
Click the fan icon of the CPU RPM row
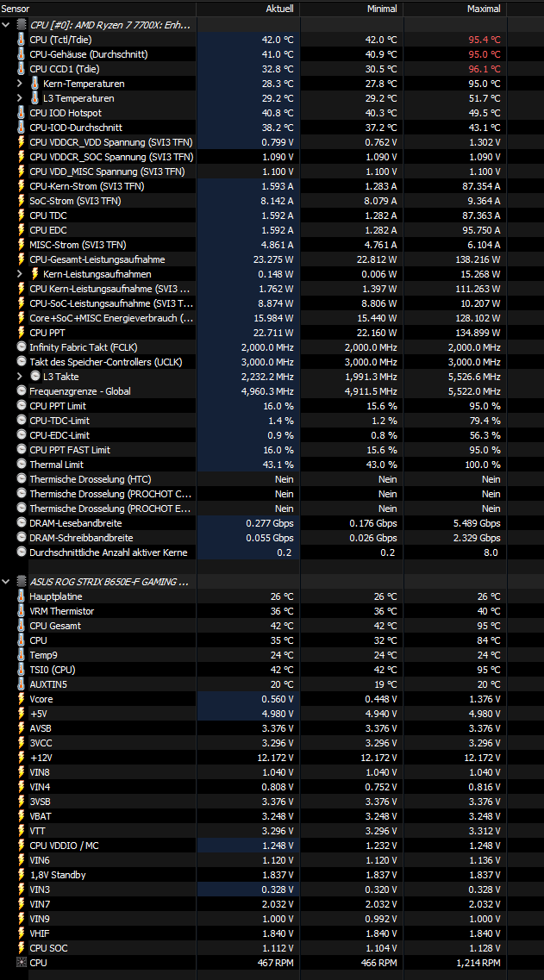[x=22, y=963]
